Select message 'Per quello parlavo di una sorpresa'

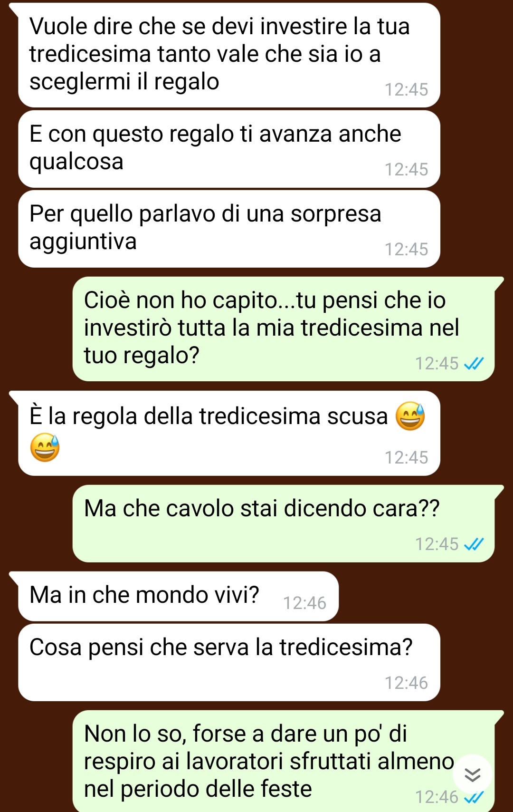[229, 229]
